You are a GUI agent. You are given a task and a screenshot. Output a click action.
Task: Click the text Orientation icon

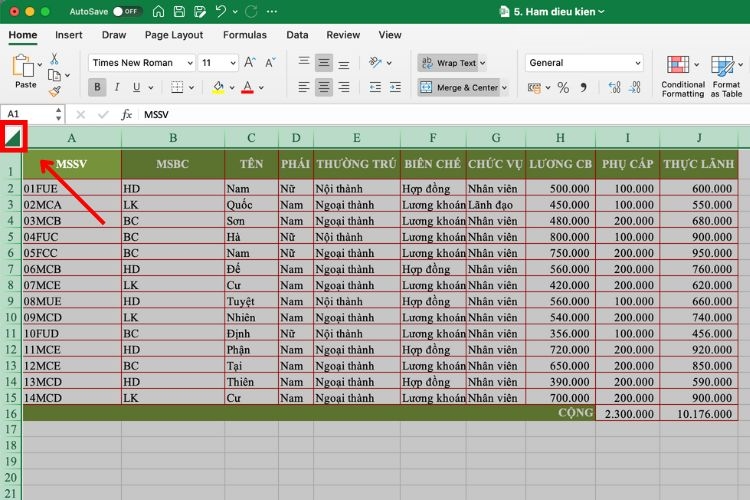click(x=375, y=62)
